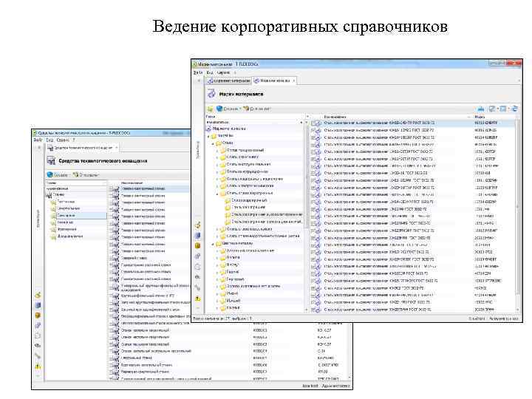This screenshot has height=399, width=532.
Task: Open Вид menu in Марки материалов window
Action: 210,72
